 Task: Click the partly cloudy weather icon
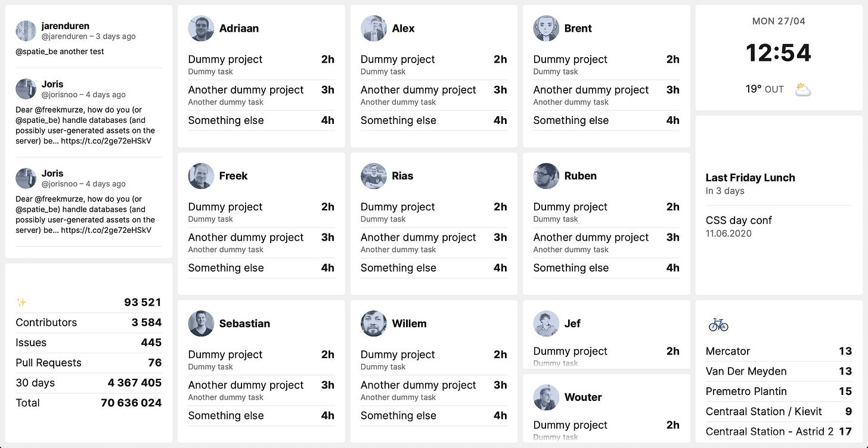(803, 90)
